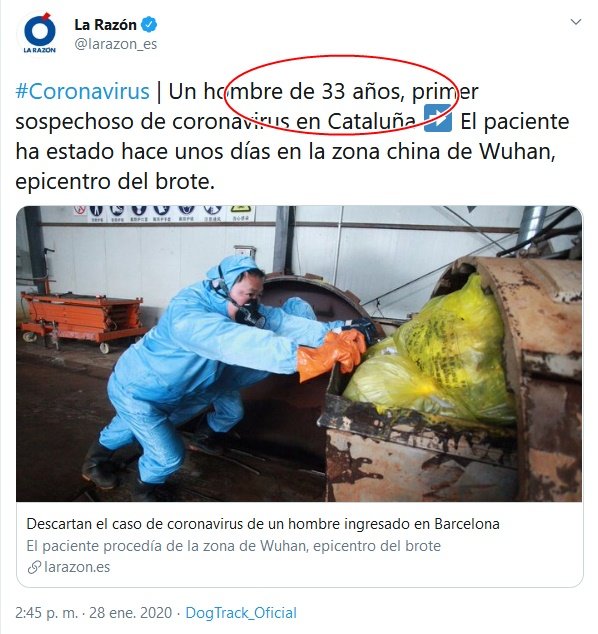Open the waste worker photo in link card
The height and width of the screenshot is (634, 598).
click(299, 354)
